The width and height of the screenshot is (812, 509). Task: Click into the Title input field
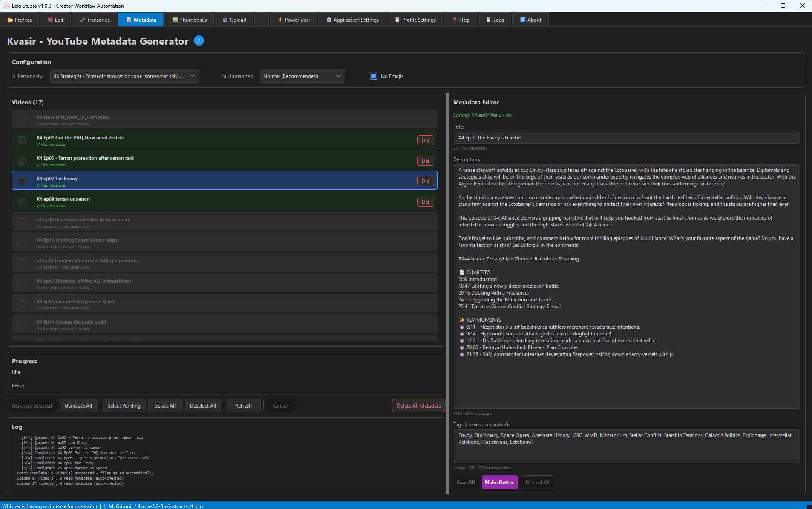(x=626, y=138)
